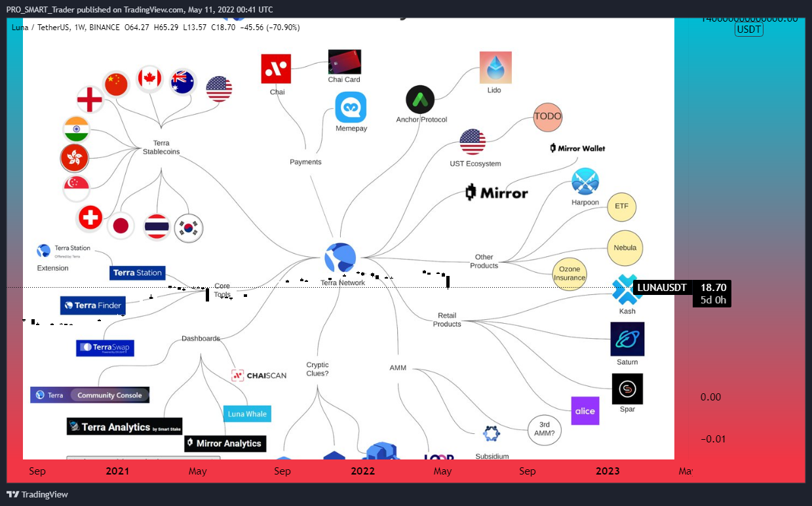Viewport: 812px width, 506px height.
Task: Click the 'Payments' node text
Action: tap(305, 162)
